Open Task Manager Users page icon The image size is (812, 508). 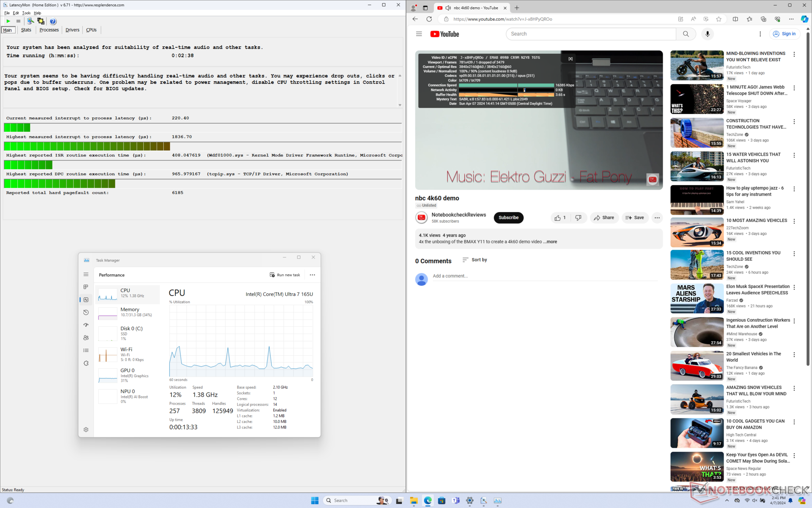[86, 338]
